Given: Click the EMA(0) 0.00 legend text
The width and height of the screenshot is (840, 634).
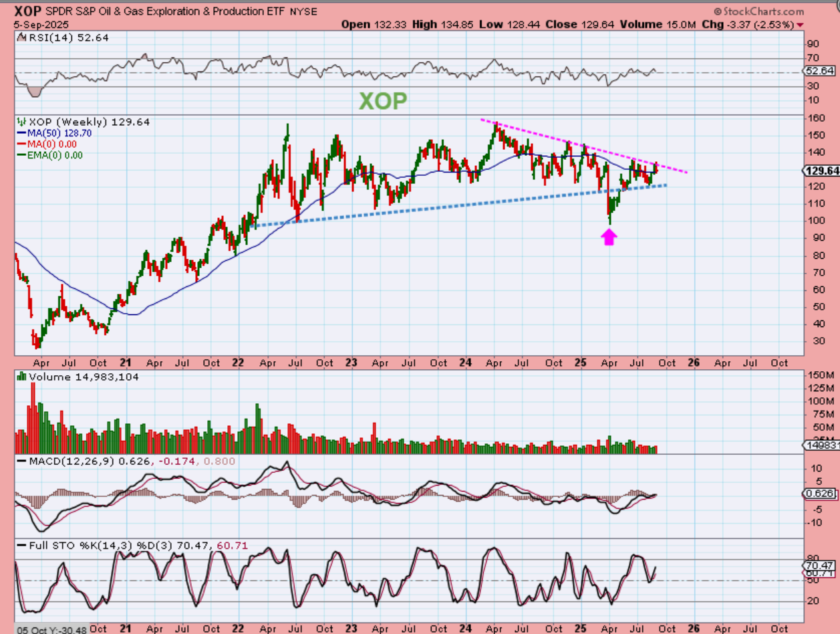Looking at the screenshot, I should 55,154.
